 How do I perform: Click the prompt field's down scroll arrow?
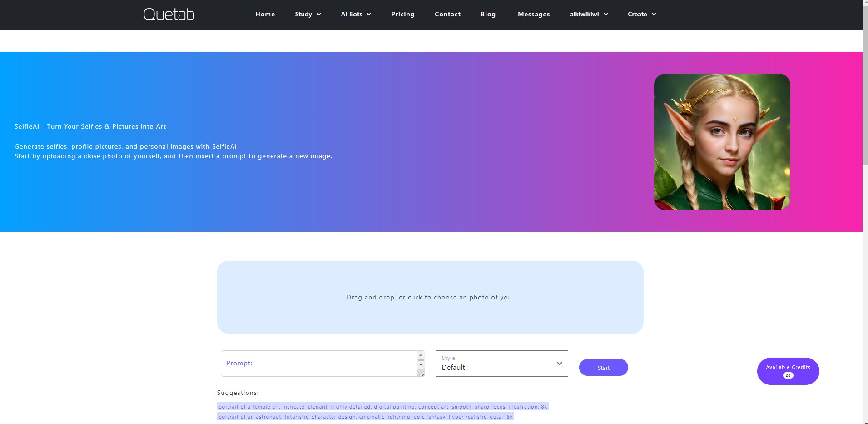pyautogui.click(x=421, y=364)
